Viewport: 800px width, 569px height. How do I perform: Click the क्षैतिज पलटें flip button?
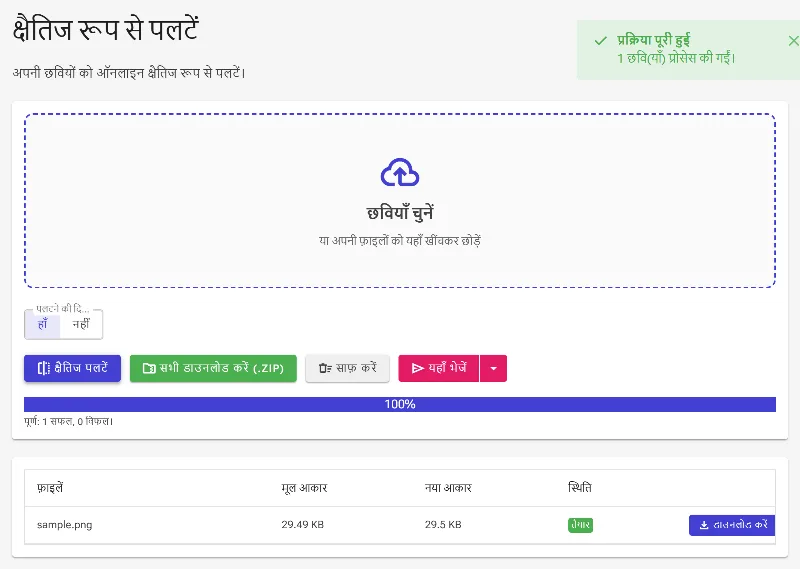coord(72,368)
